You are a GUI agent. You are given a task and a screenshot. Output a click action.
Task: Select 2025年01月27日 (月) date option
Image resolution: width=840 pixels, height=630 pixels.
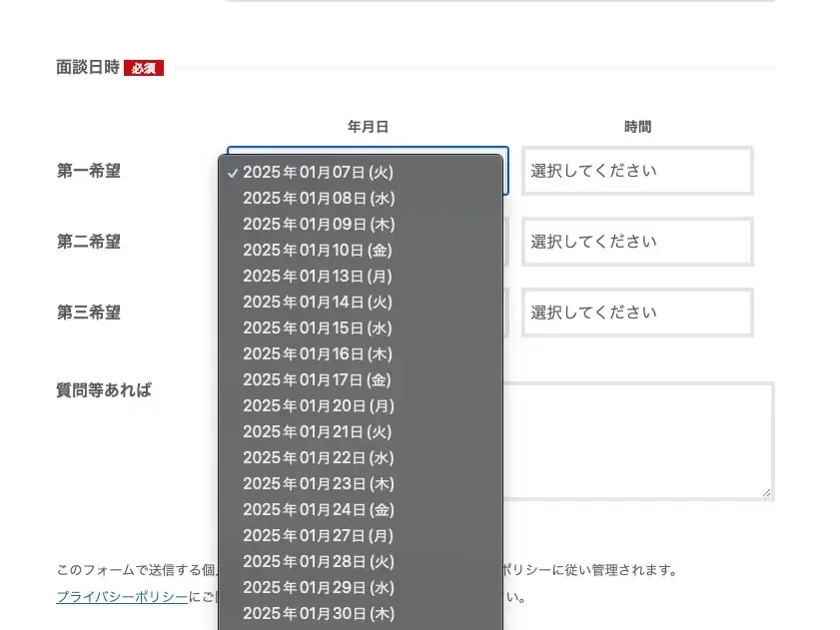tap(361, 536)
